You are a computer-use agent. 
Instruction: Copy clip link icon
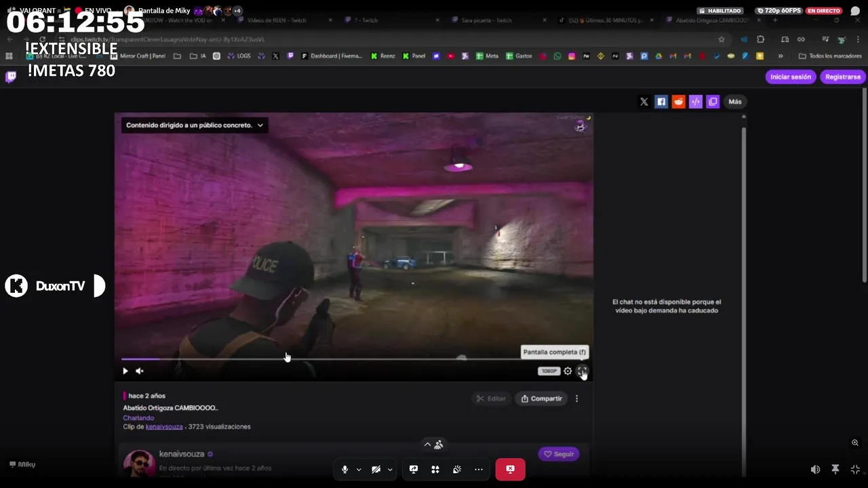[713, 102]
